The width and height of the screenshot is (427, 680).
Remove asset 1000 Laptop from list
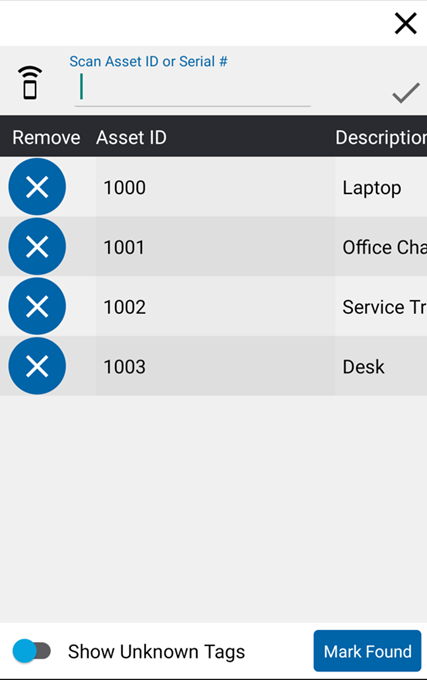coord(37,187)
